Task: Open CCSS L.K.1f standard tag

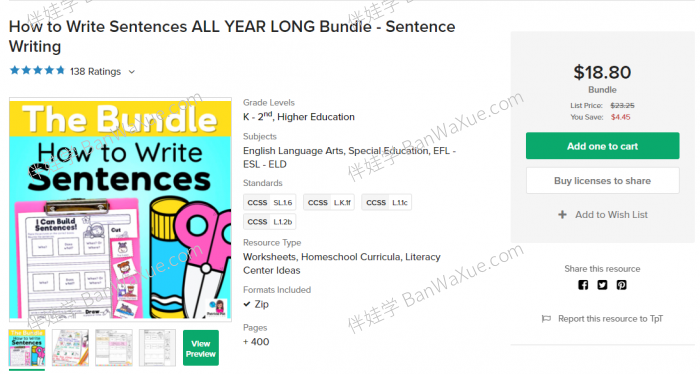Action: pos(329,203)
